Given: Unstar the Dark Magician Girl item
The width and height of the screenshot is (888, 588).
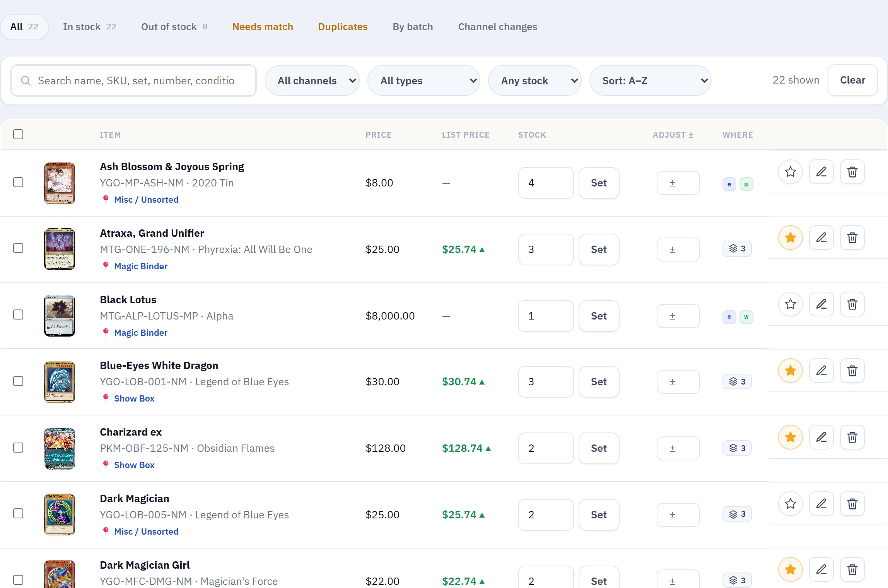Looking at the screenshot, I should click(x=791, y=569).
